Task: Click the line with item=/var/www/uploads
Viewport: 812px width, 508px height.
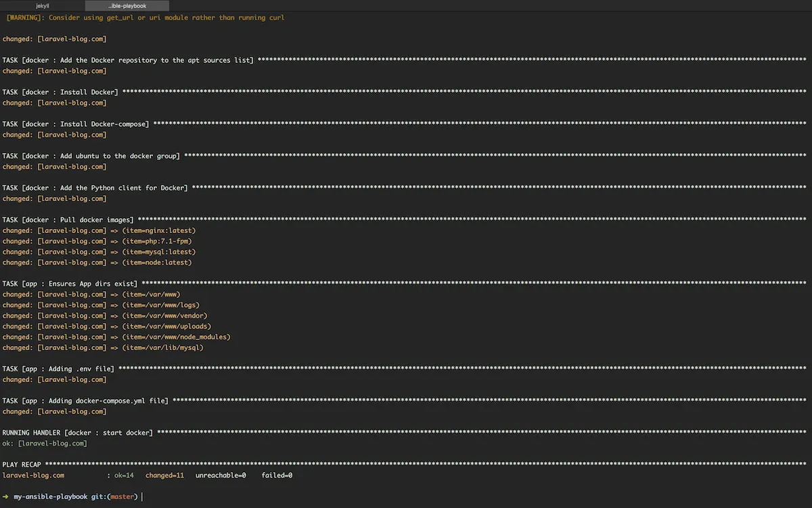Action: pyautogui.click(x=107, y=326)
